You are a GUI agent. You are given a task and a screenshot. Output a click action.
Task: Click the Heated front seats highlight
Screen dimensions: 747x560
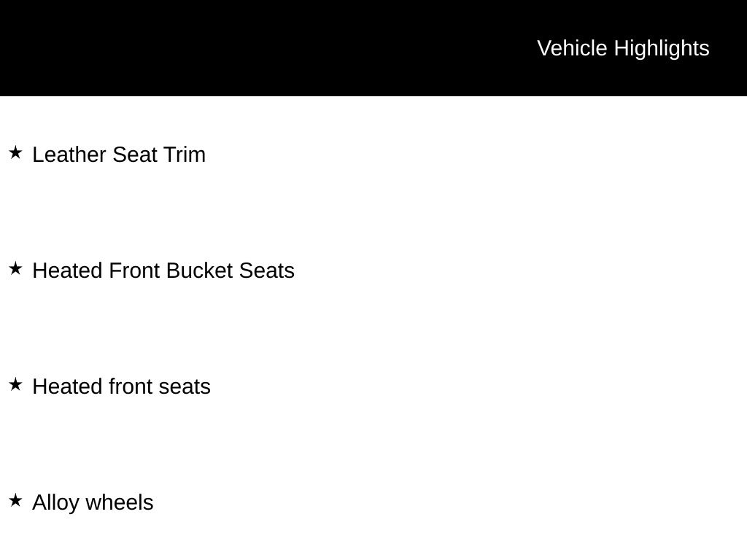121,386
